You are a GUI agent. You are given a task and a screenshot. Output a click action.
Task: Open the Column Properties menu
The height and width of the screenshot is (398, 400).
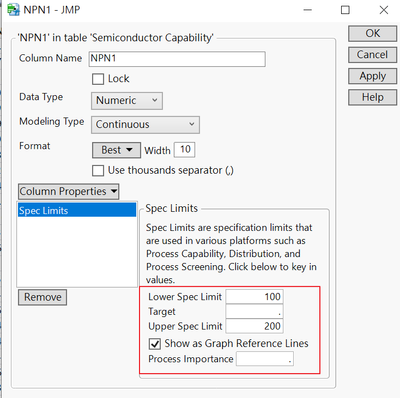click(x=68, y=192)
